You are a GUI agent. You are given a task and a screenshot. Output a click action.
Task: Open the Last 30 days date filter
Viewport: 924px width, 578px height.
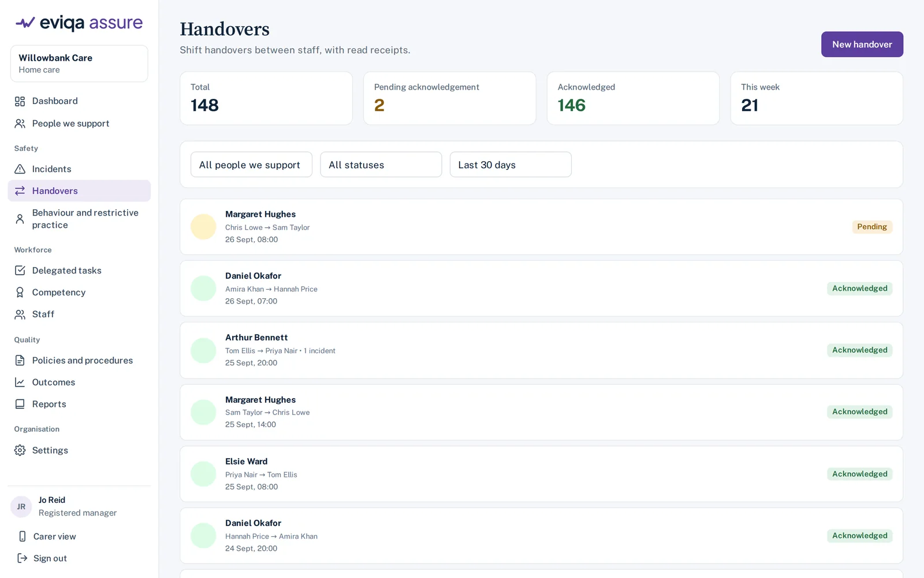(x=511, y=165)
